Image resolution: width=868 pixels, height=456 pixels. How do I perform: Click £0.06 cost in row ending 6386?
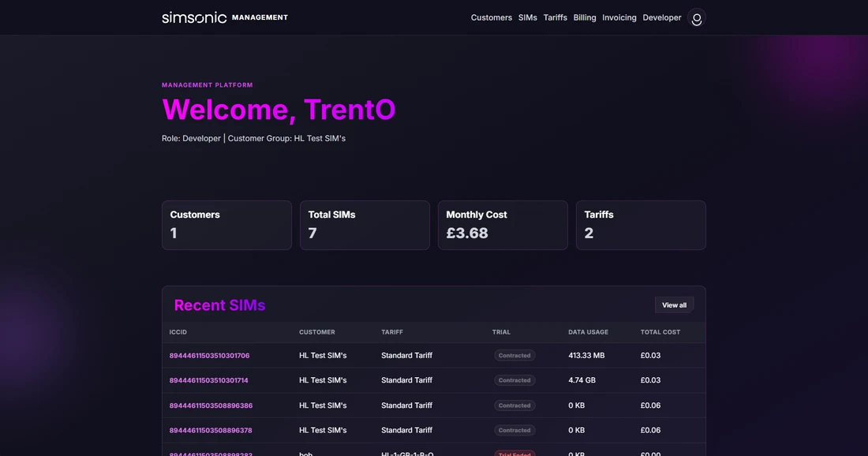point(650,405)
